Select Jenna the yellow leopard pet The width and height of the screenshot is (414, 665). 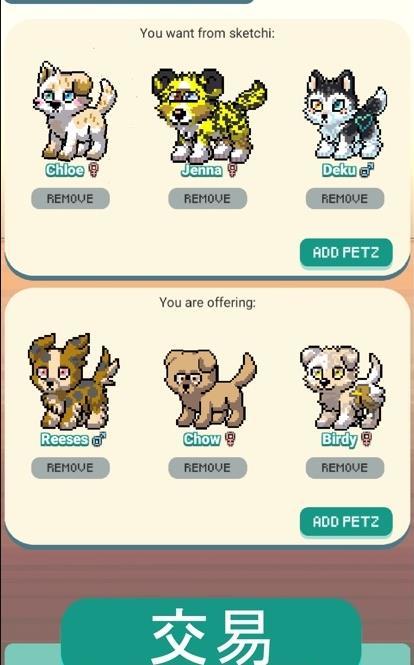click(209, 115)
